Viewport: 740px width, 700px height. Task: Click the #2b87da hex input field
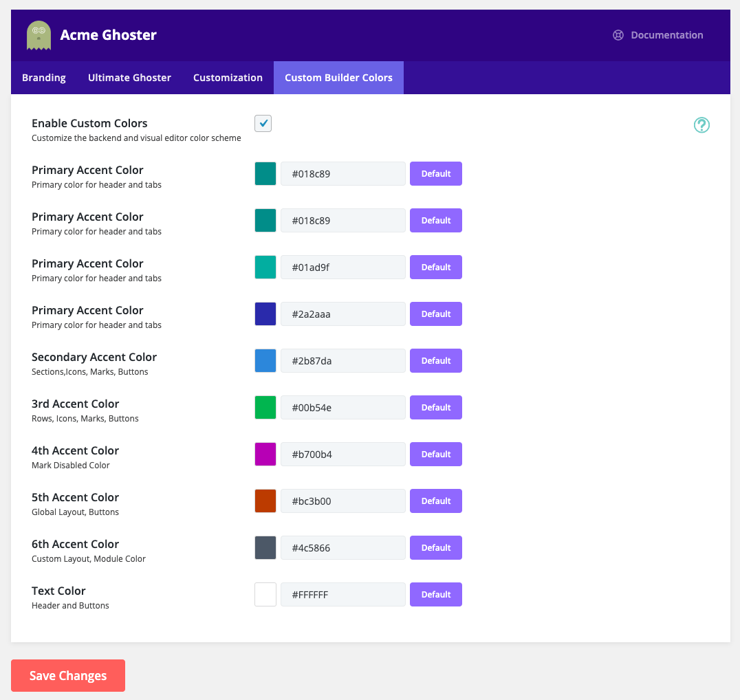[x=343, y=360]
